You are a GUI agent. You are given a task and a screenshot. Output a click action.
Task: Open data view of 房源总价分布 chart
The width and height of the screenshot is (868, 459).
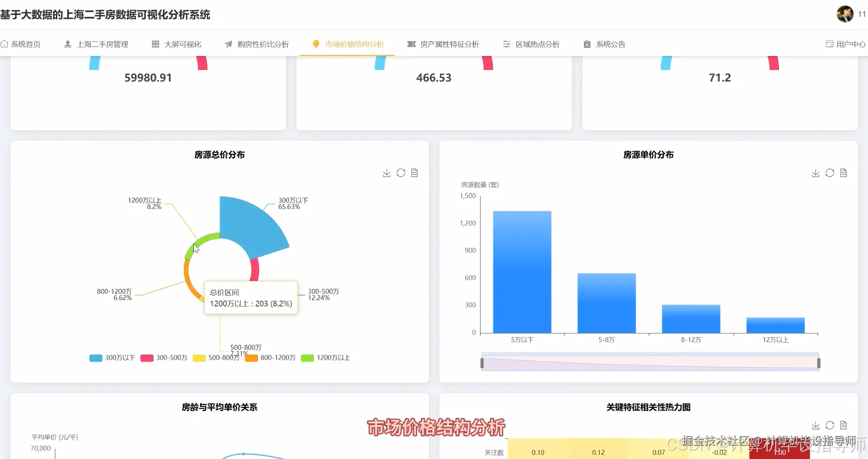415,173
